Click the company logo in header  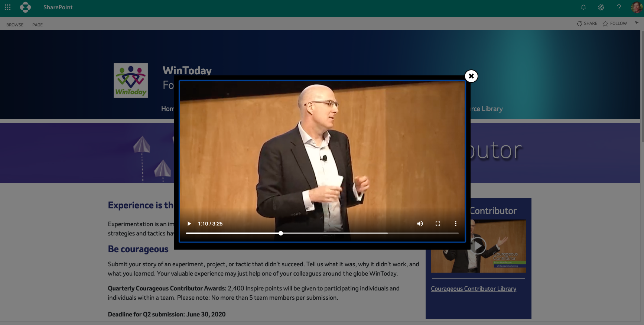[x=25, y=7]
